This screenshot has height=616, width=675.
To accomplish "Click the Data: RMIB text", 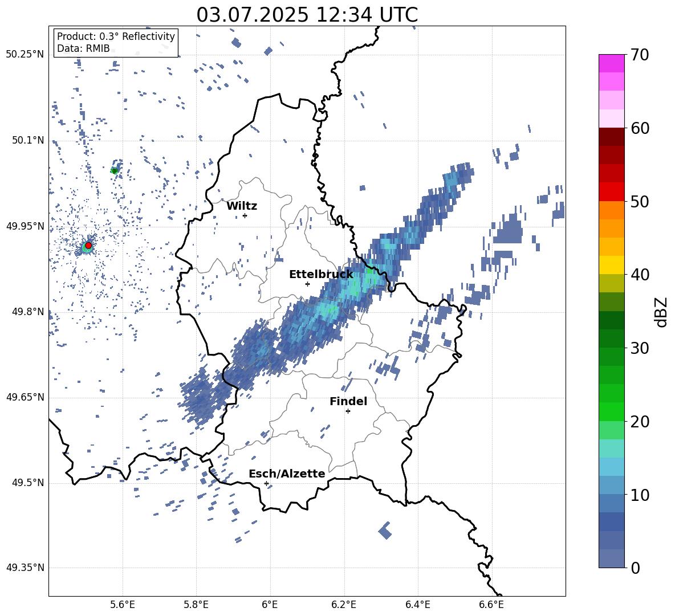I will (83, 48).
